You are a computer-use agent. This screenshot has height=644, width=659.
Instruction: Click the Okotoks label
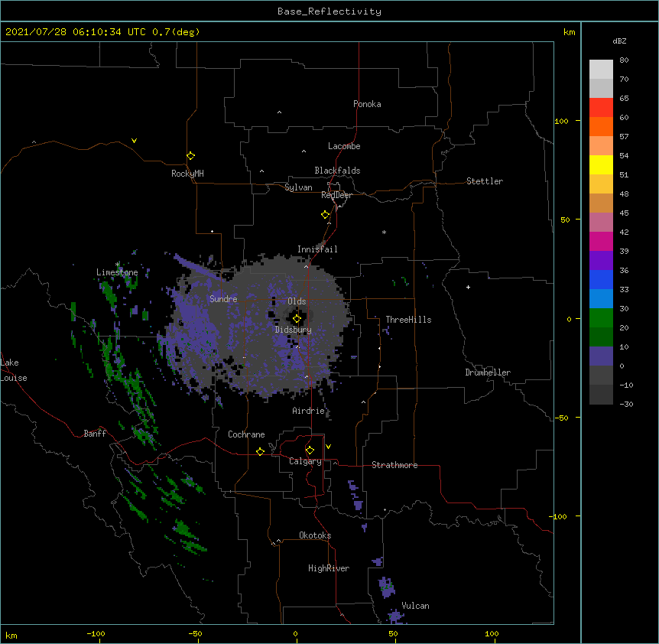click(x=315, y=535)
